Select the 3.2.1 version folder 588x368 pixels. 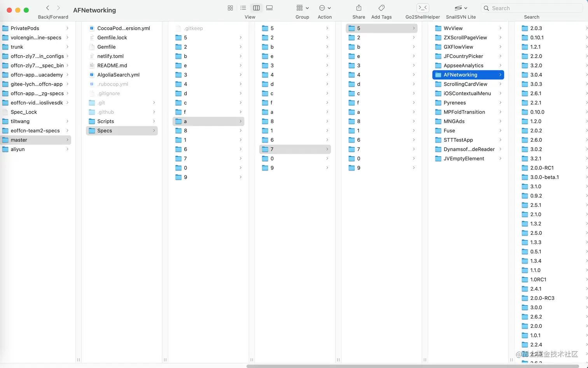click(553, 158)
